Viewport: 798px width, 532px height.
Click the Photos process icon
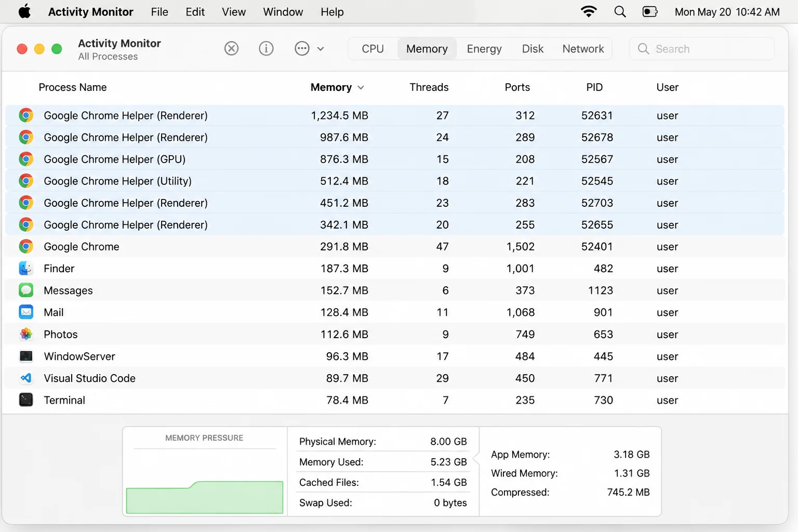tap(26, 334)
